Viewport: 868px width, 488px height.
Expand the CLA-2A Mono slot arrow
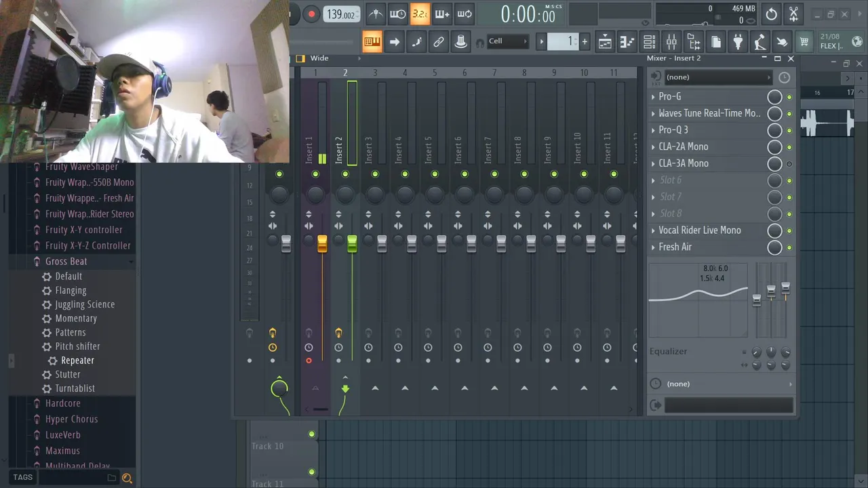click(x=653, y=147)
